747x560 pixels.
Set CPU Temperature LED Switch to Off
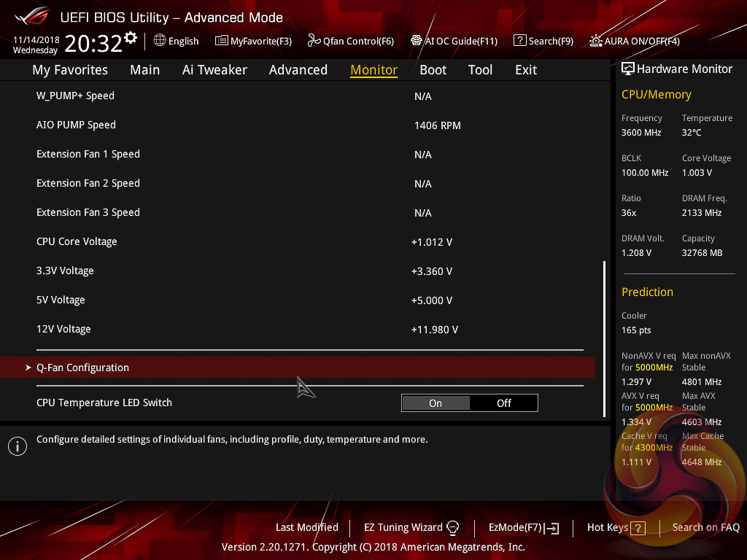(x=503, y=403)
